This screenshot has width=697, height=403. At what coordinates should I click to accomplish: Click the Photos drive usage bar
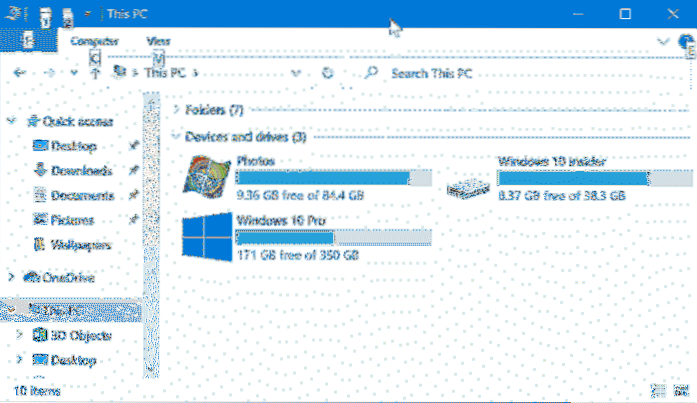click(x=333, y=178)
